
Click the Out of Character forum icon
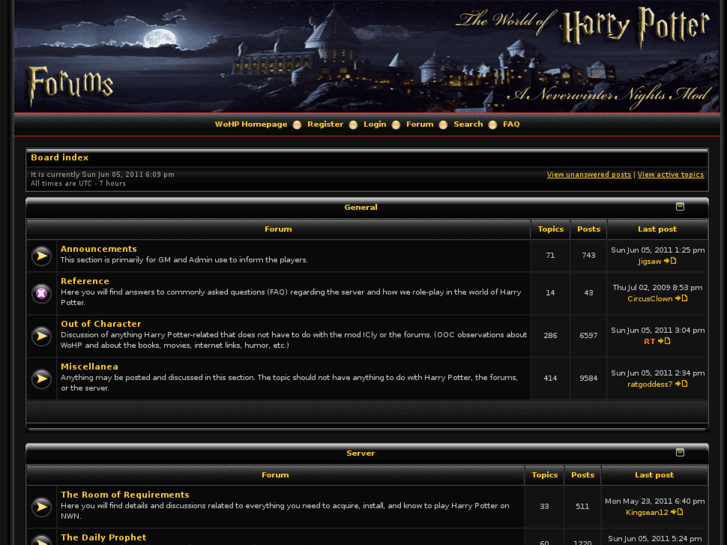point(42,336)
